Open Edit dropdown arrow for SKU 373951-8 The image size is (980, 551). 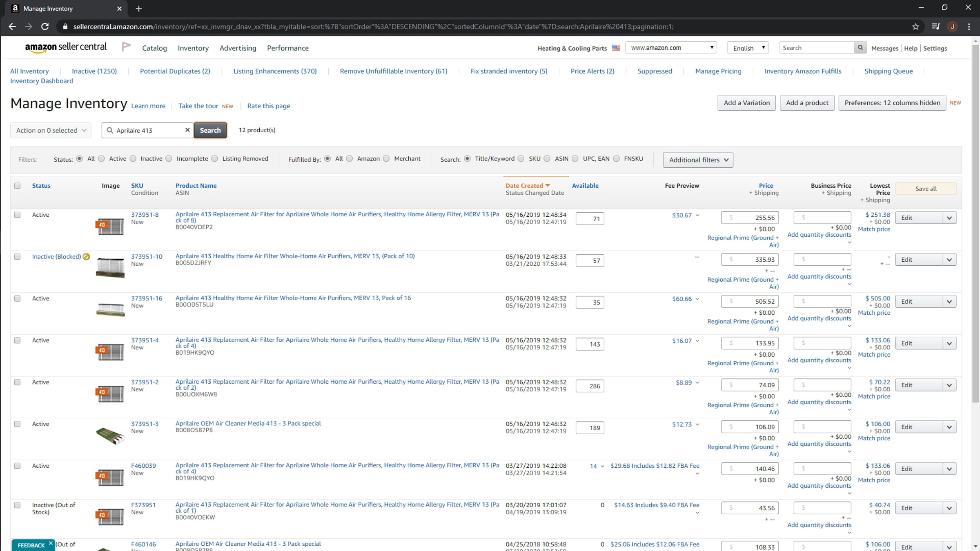coord(949,218)
